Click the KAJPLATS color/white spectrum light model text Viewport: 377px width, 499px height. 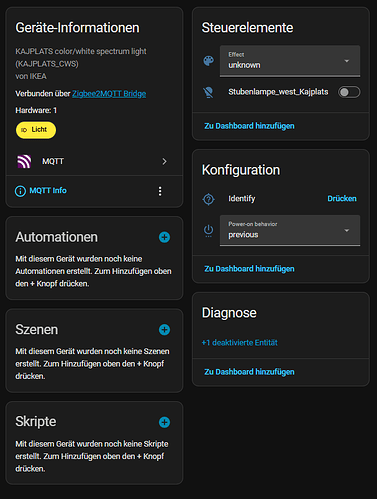(x=81, y=57)
